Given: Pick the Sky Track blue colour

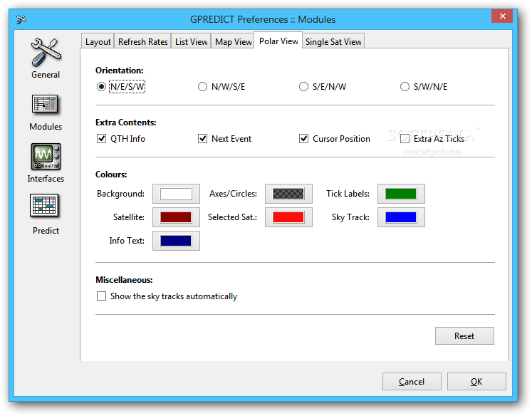Looking at the screenshot, I should tap(401, 217).
